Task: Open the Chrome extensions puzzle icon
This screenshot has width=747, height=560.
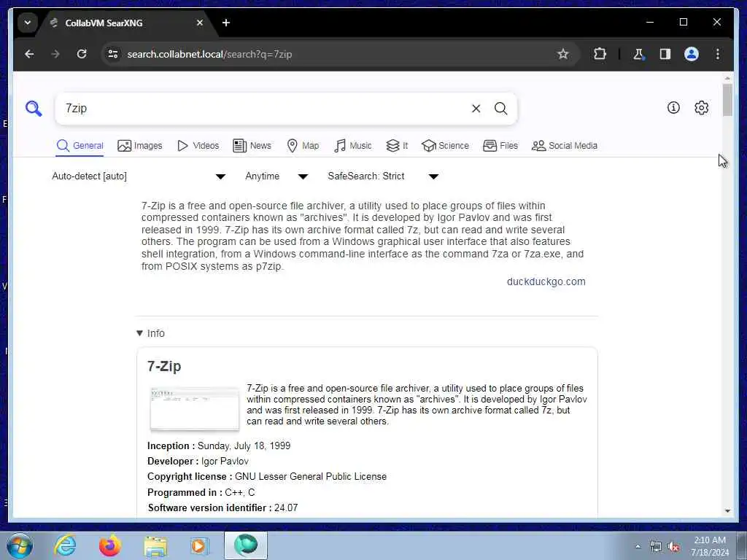Action: coord(600,54)
